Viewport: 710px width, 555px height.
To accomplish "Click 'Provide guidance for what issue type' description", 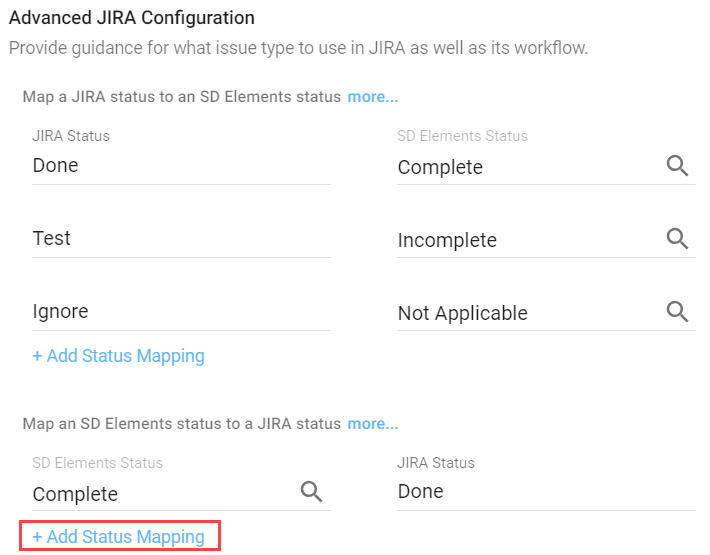I will [x=298, y=48].
